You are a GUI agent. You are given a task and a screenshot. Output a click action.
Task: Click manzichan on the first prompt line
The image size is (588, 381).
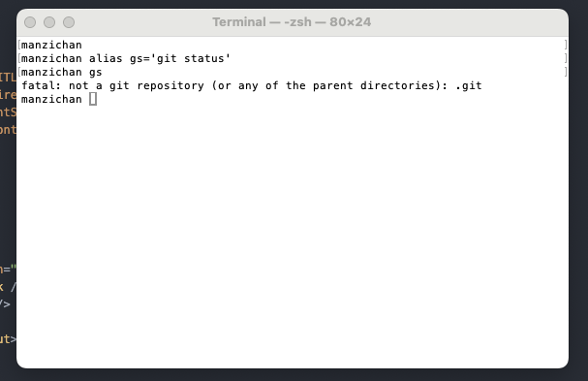[51, 45]
